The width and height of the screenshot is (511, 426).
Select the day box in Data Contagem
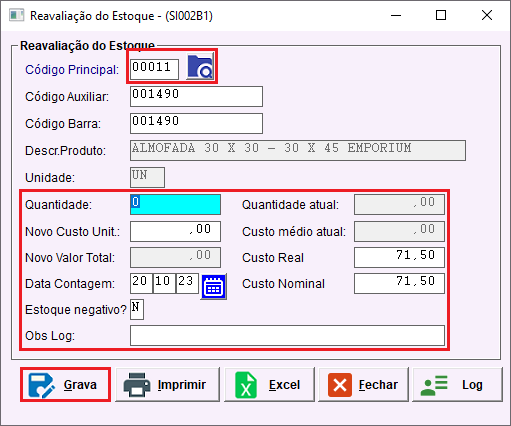point(141,283)
